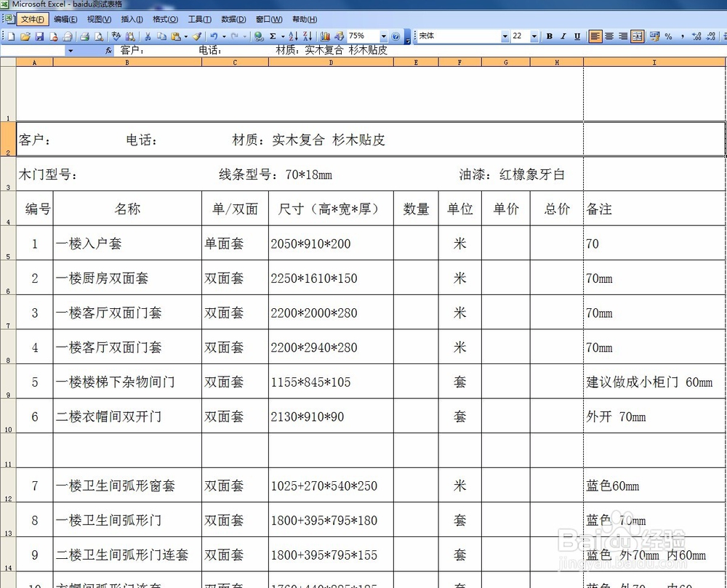Open the 编辑(E) menu
The image size is (727, 588).
[65, 19]
